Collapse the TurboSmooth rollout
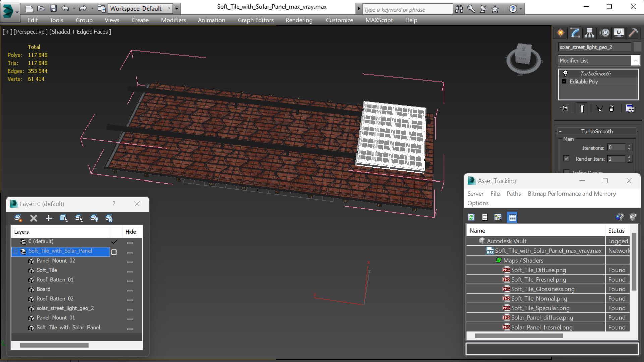This screenshot has width=644, height=362. click(x=560, y=131)
